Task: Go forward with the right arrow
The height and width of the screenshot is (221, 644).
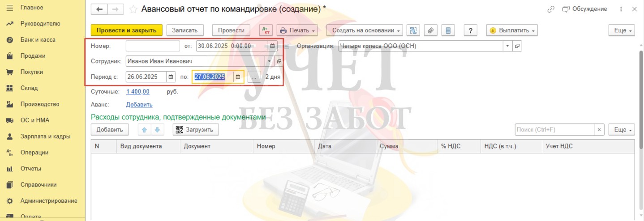Action: pyautogui.click(x=116, y=9)
